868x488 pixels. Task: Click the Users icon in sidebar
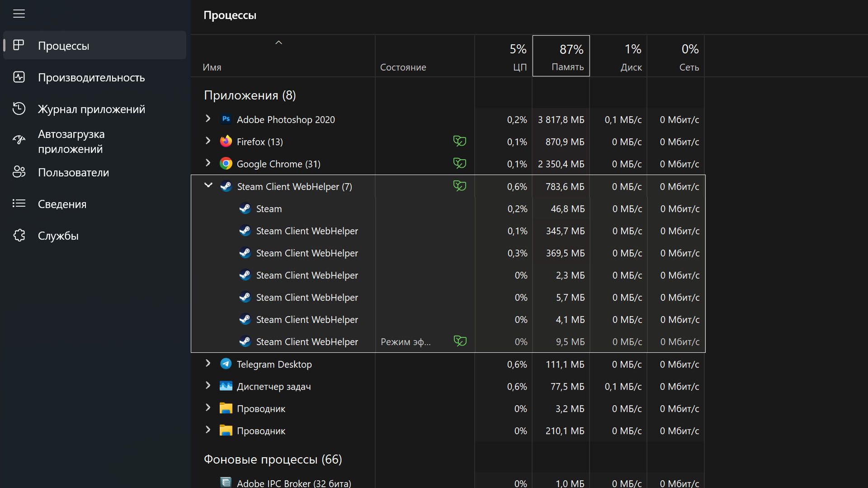pyautogui.click(x=19, y=172)
